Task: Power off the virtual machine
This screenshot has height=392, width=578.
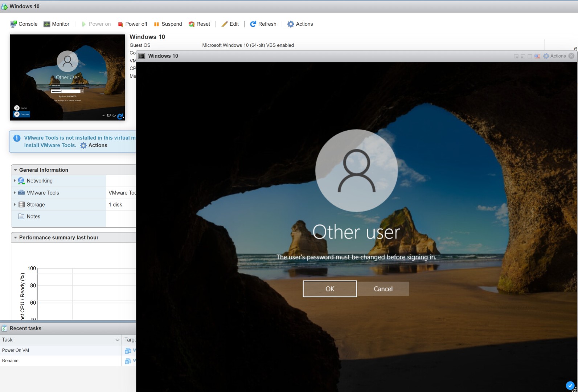Action: 132,24
